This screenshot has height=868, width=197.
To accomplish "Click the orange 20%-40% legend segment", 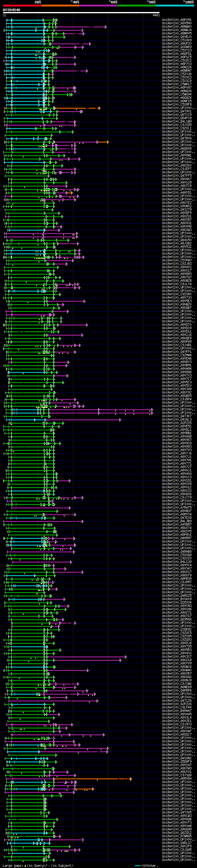I will pyautogui.click(x=60, y=6).
